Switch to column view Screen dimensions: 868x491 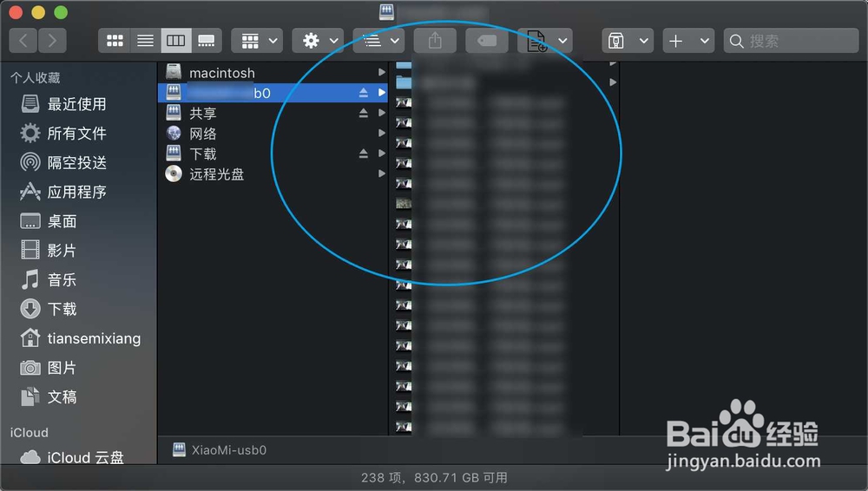[176, 41]
